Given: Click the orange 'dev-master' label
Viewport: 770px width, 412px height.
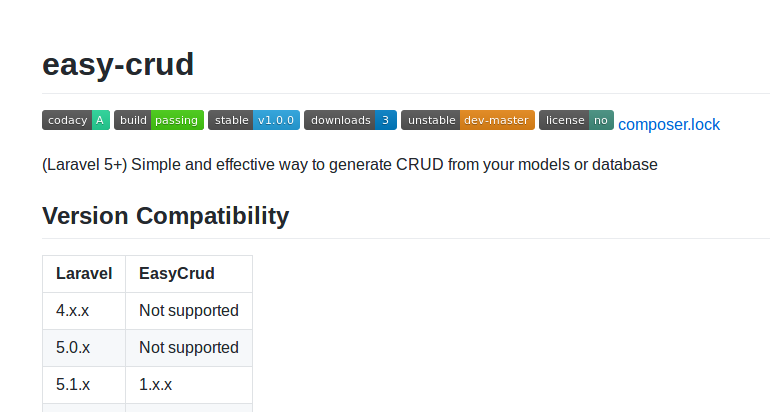Looking at the screenshot, I should point(497,120).
